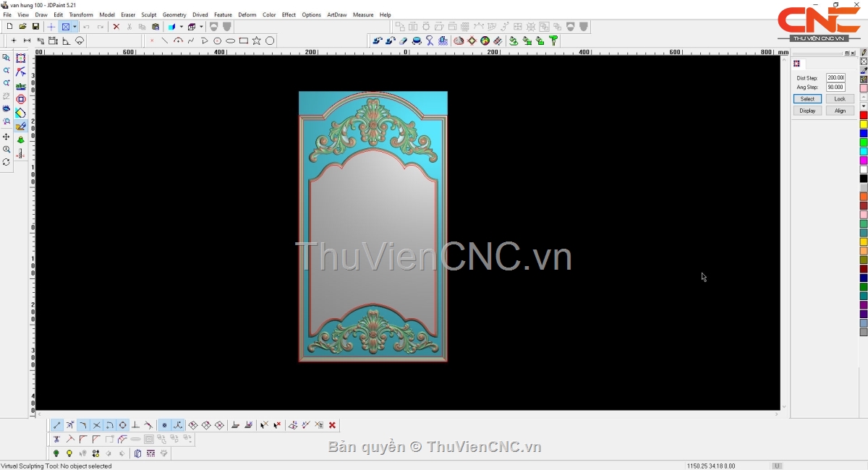Click the Dist Step input field
This screenshot has width=868, height=470.
click(835, 78)
